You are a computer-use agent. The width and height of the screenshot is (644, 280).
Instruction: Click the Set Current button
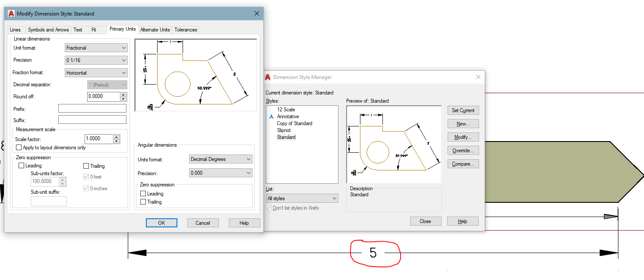463,110
